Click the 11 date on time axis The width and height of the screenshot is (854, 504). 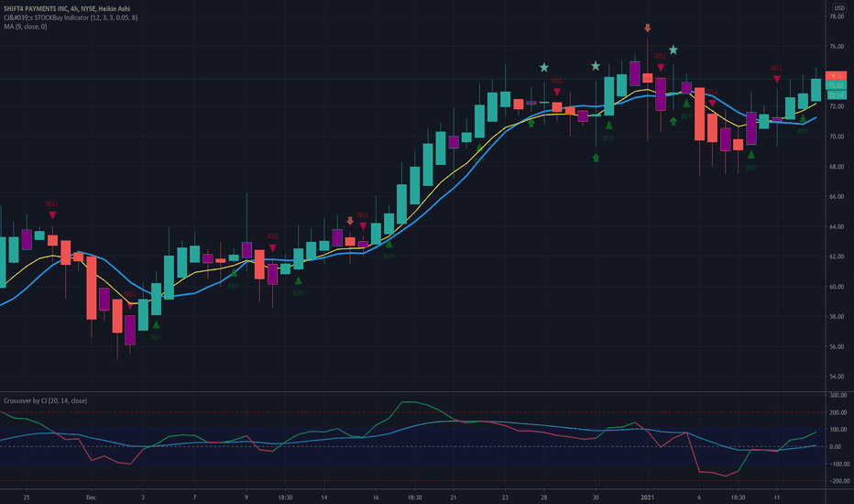click(777, 498)
